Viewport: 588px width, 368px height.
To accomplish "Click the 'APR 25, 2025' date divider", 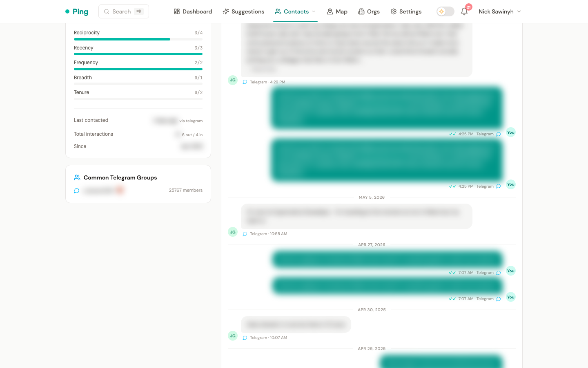I will click(372, 349).
